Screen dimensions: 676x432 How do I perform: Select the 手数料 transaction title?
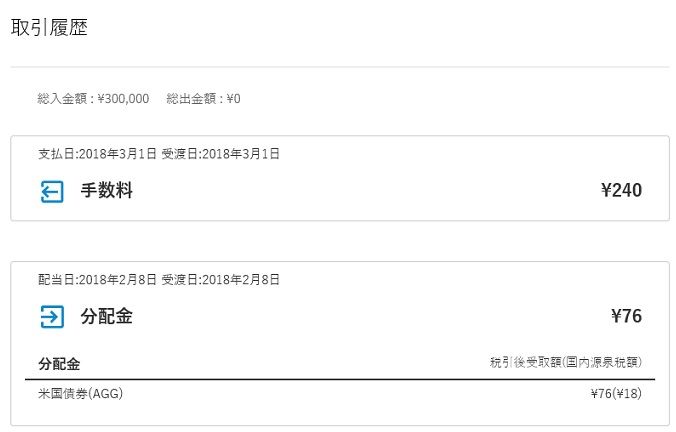tap(106, 191)
